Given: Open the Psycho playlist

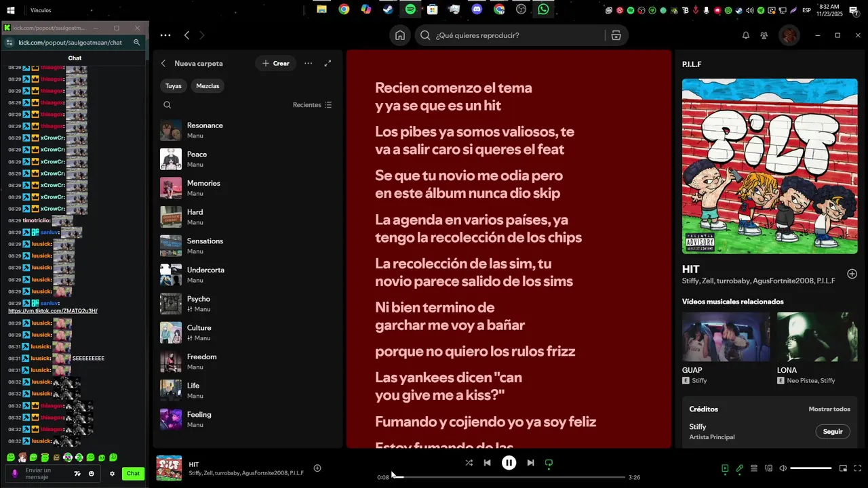Looking at the screenshot, I should tap(248, 304).
